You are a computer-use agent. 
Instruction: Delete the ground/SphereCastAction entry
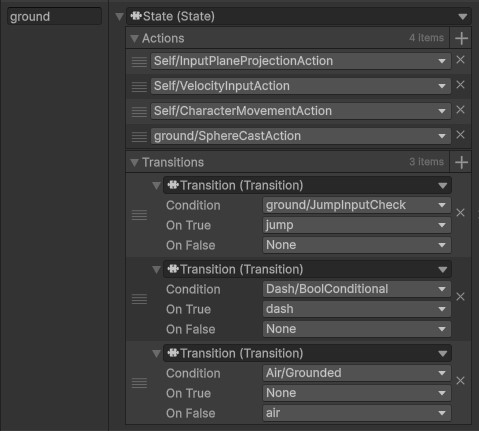tap(460, 135)
